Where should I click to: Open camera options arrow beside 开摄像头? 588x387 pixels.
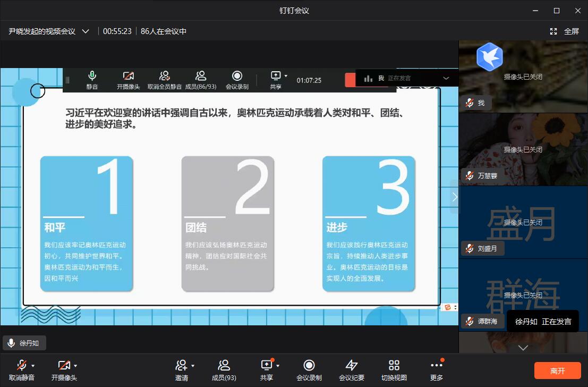(75, 366)
